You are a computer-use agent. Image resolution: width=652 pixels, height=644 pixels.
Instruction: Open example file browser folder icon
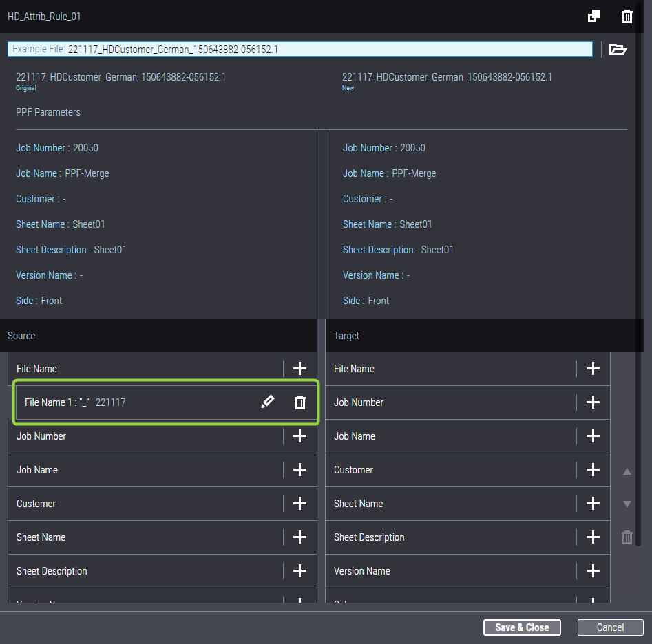click(x=618, y=50)
